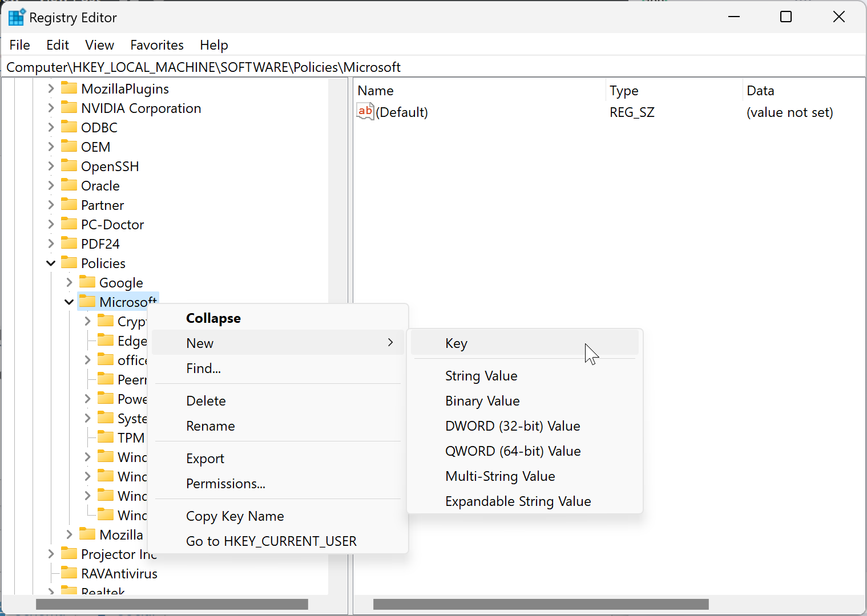Screen dimensions: 867x616
Task: Select the RAVAntivirus key label
Action: click(x=119, y=573)
